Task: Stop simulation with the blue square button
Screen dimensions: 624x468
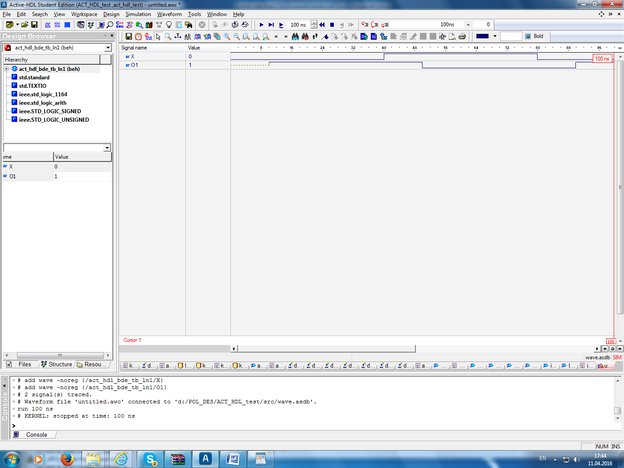Action: tap(332, 25)
